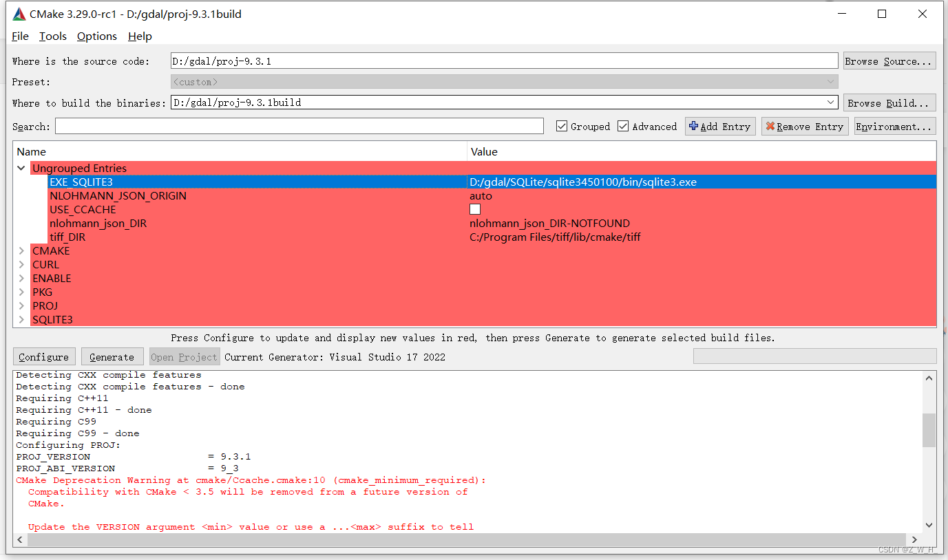Select the EXE_SQLITE3 entry

(x=81, y=182)
